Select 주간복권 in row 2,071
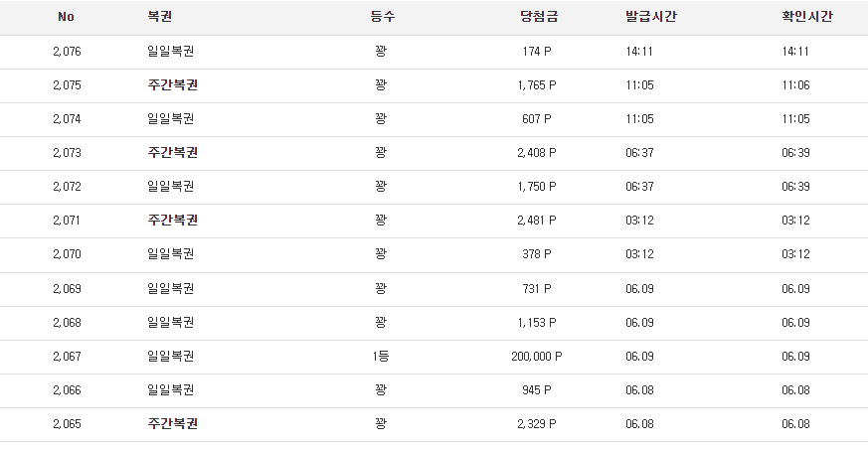 coord(173,220)
